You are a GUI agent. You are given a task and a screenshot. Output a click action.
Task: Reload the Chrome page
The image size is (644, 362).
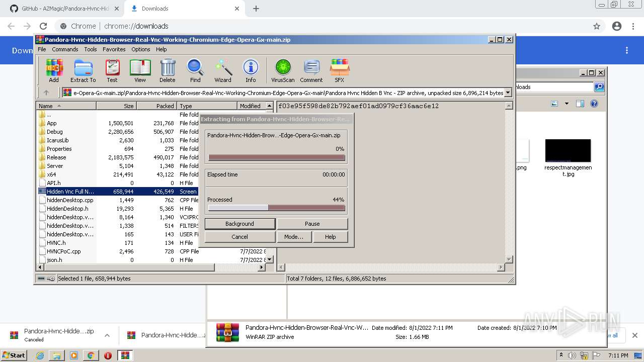coord(43,26)
